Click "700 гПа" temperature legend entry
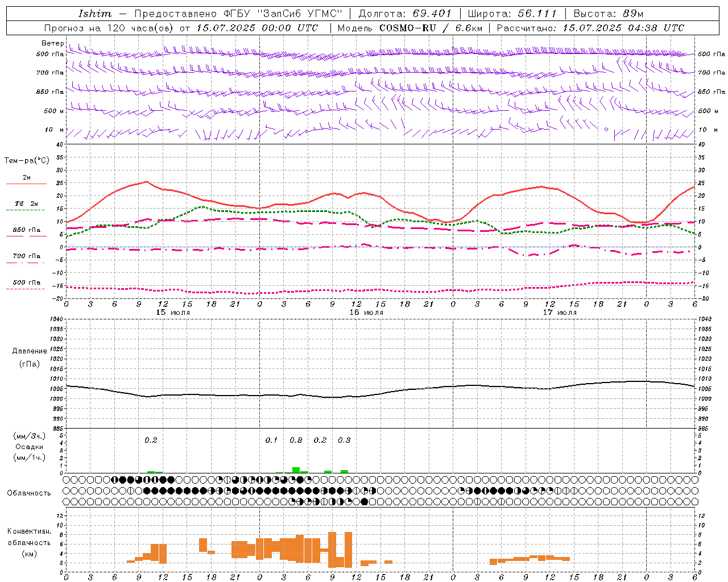The height and width of the screenshot is (582, 728). click(x=27, y=256)
